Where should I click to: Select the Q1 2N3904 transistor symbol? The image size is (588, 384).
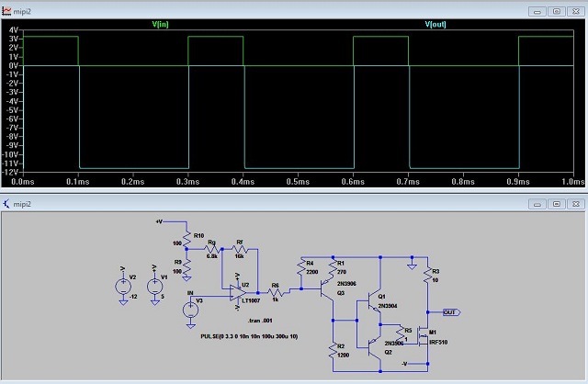[371, 300]
